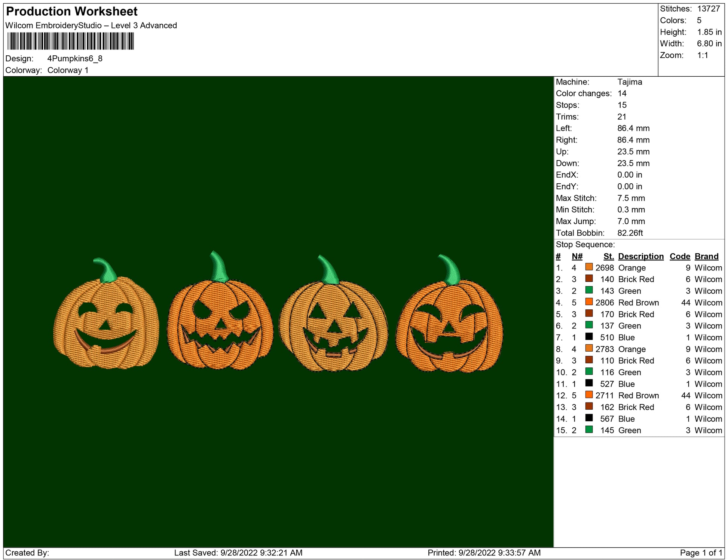Click the green swatch in stop 15

(589, 430)
